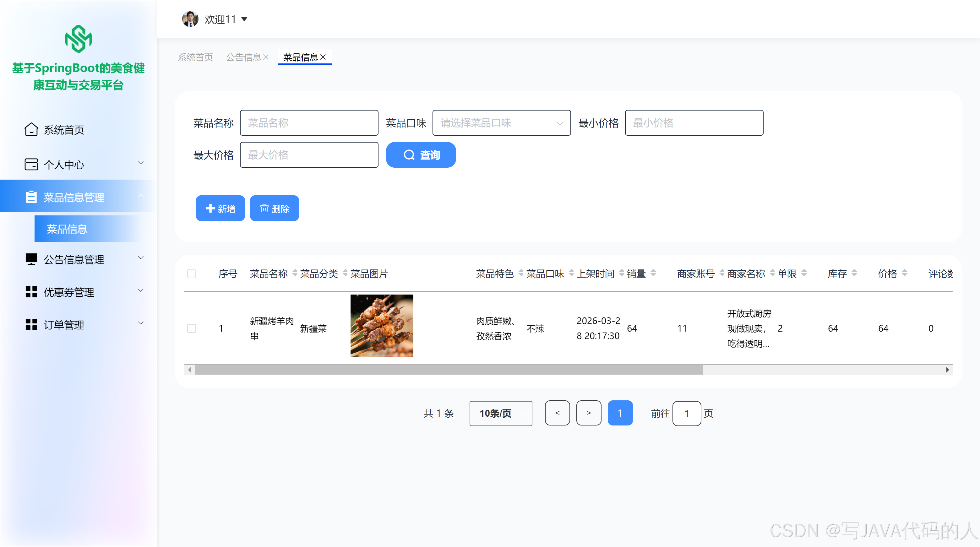The image size is (980, 547).
Task: Click the 优惠券管理 grid icon
Action: click(31, 292)
